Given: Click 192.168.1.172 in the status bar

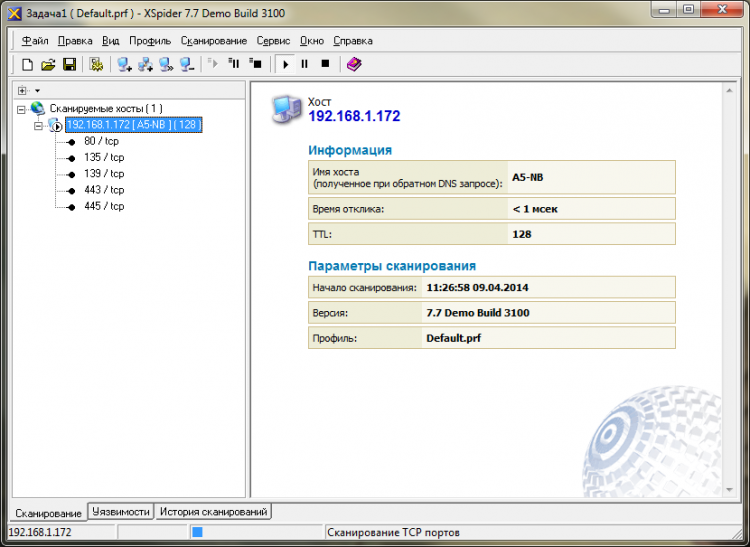Looking at the screenshot, I should pyautogui.click(x=40, y=532).
